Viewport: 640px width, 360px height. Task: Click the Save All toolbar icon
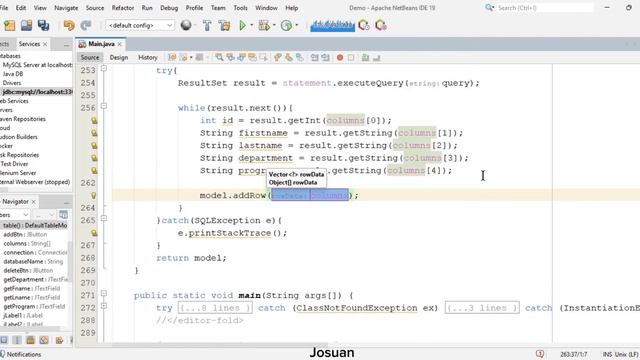point(43,25)
